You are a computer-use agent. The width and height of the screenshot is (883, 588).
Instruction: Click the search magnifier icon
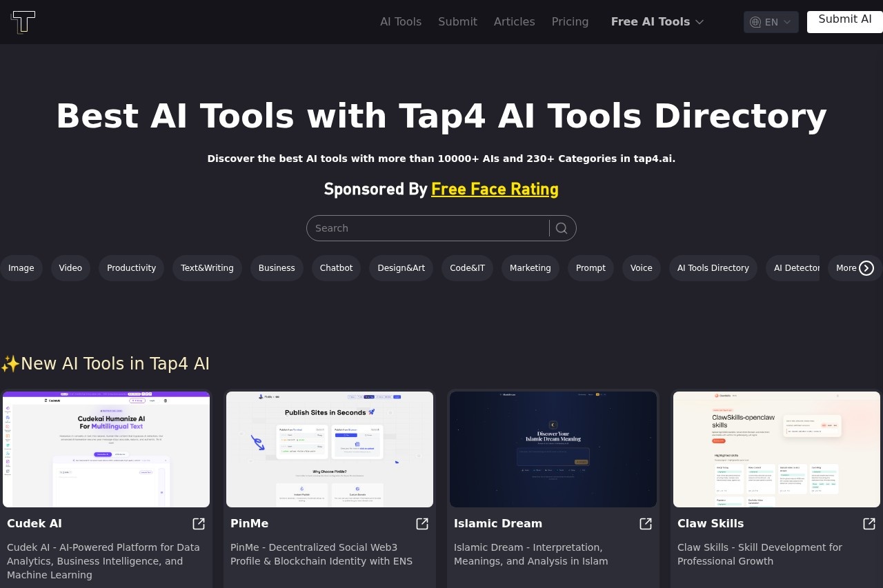tap(562, 228)
